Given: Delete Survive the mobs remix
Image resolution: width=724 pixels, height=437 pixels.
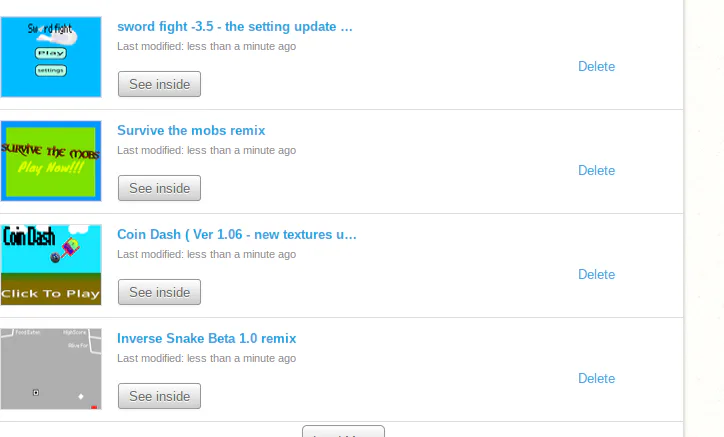Looking at the screenshot, I should 597,170.
